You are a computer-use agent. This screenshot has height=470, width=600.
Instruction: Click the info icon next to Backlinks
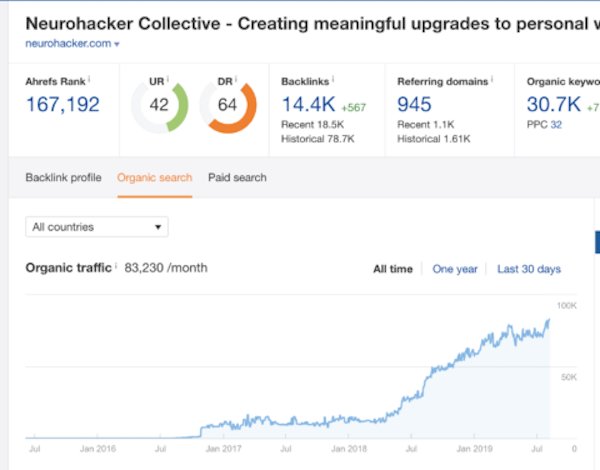tap(333, 79)
